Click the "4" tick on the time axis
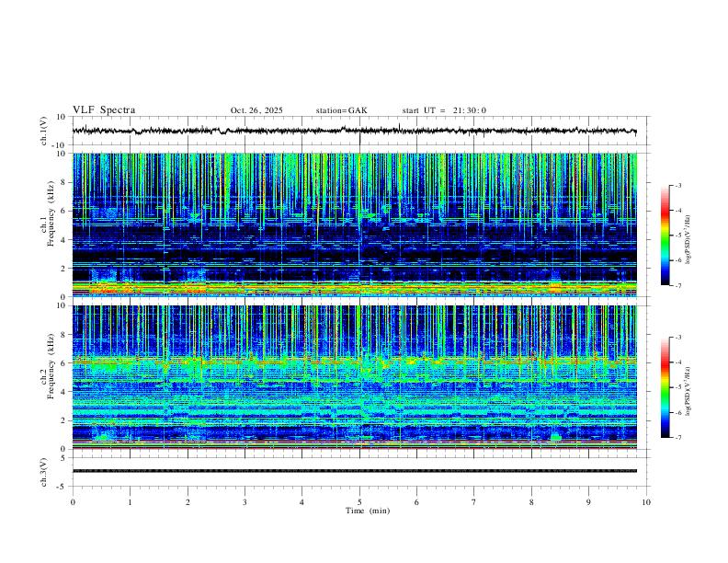 tap(302, 502)
